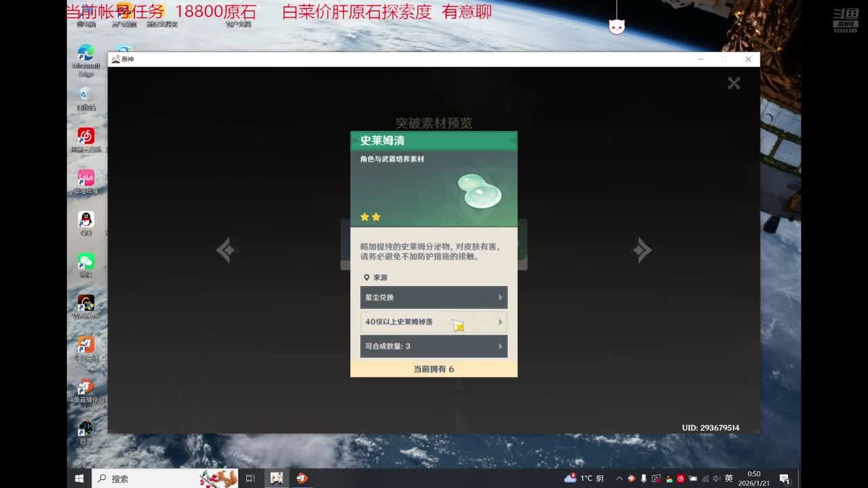Click the white cat desktop pendant
This screenshot has width=868, height=488.
pyautogui.click(x=616, y=26)
